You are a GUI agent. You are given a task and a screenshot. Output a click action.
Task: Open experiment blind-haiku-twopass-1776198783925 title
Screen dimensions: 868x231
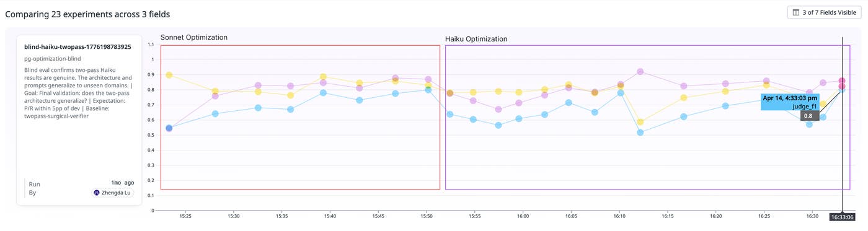pos(77,46)
